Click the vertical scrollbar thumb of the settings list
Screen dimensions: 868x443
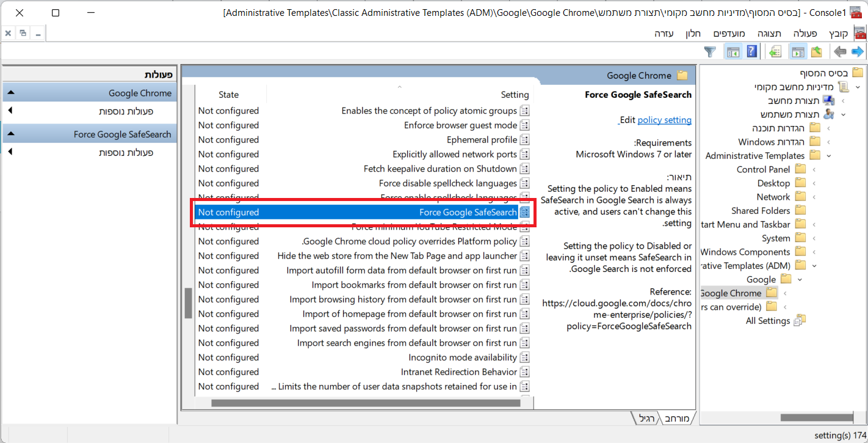188,303
